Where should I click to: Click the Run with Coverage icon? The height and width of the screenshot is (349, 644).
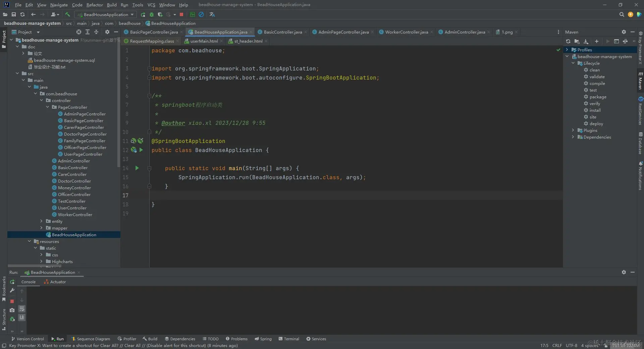(160, 14)
